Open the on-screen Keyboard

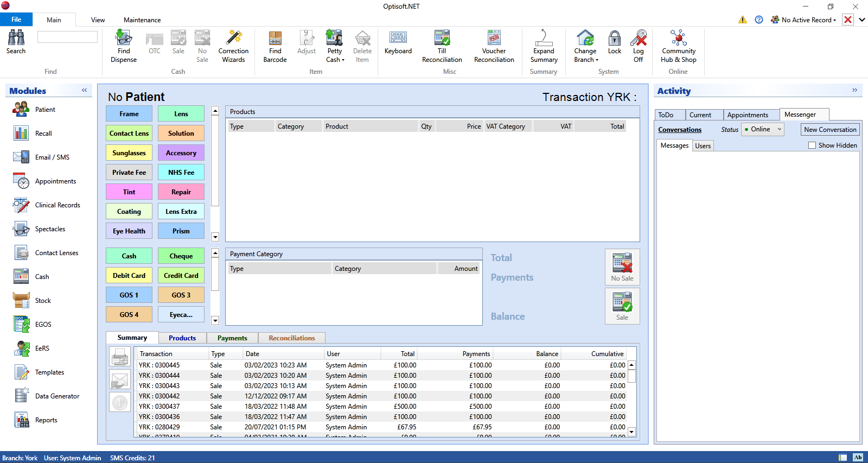tap(398, 42)
